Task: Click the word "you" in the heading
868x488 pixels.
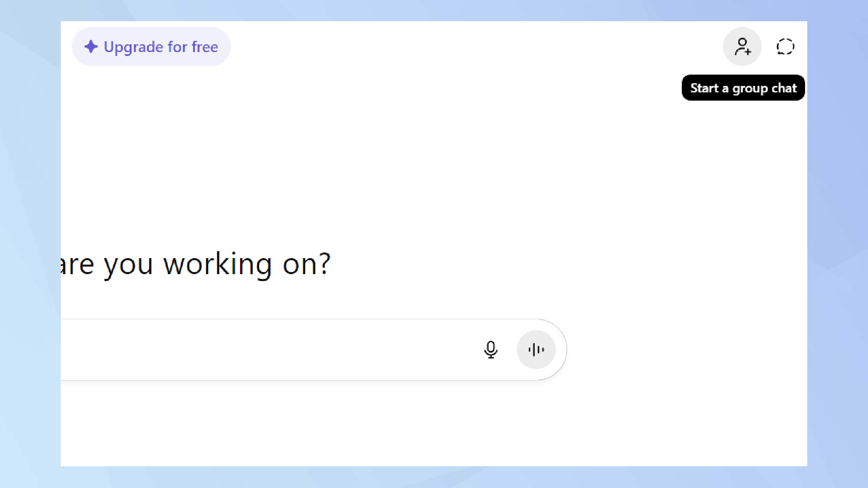Action: coord(128,265)
